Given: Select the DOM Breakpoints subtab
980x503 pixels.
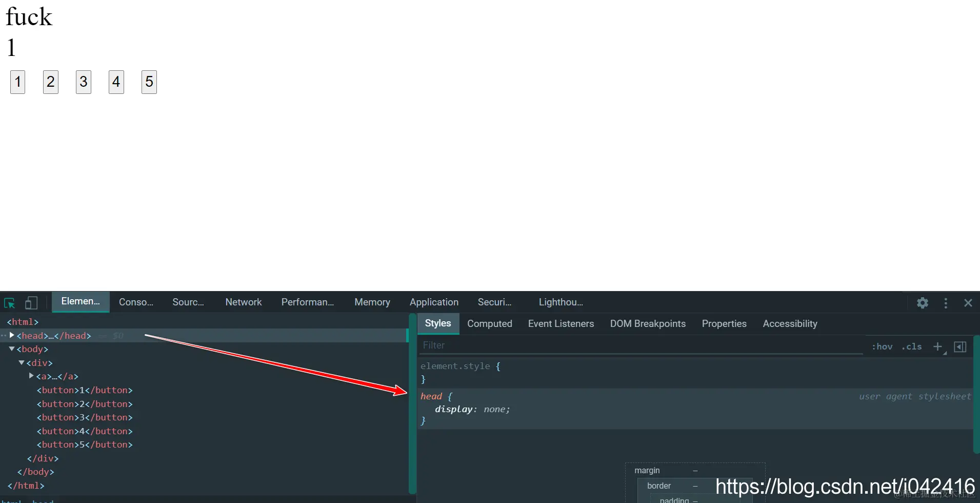Looking at the screenshot, I should tap(648, 324).
